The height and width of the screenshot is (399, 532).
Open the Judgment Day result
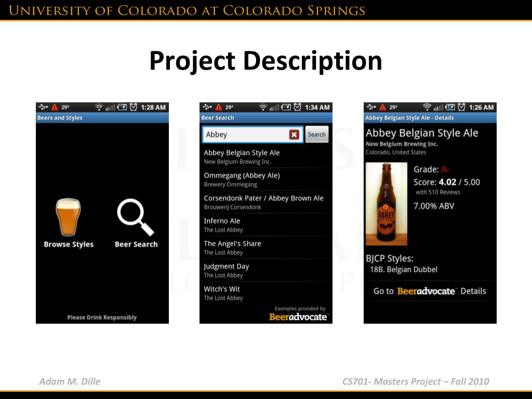tap(265, 270)
